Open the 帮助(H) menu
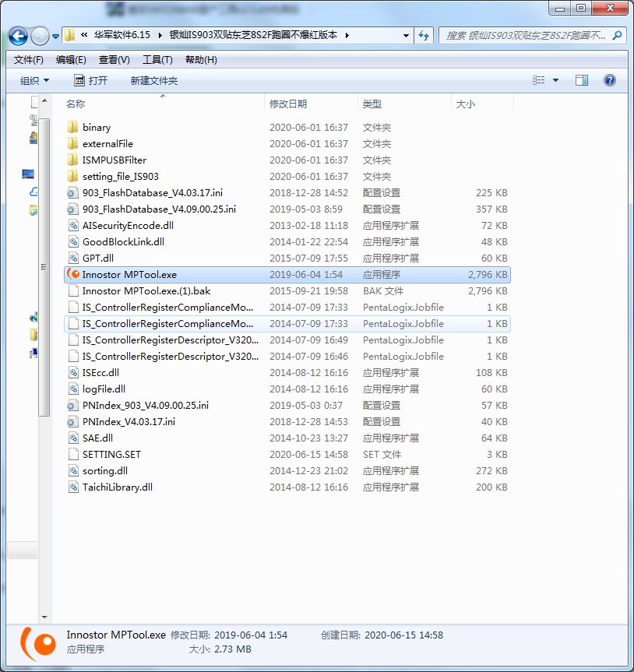This screenshot has width=634, height=672. 201,60
